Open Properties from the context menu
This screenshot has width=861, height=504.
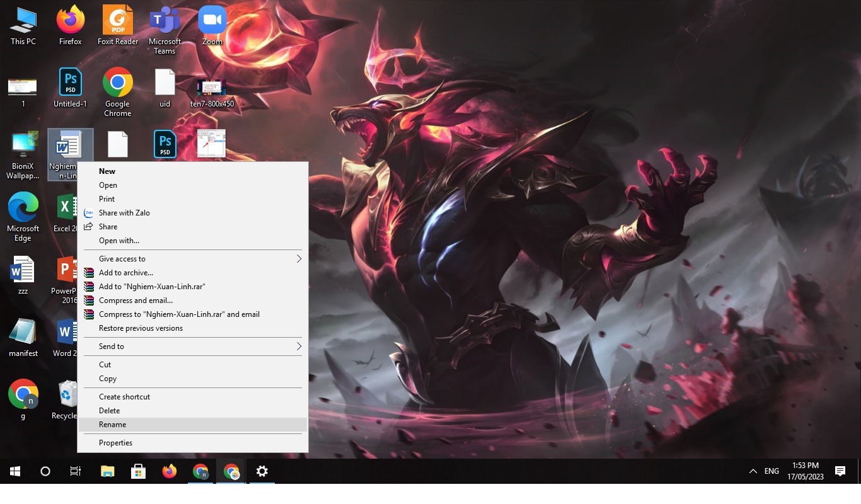point(193,443)
